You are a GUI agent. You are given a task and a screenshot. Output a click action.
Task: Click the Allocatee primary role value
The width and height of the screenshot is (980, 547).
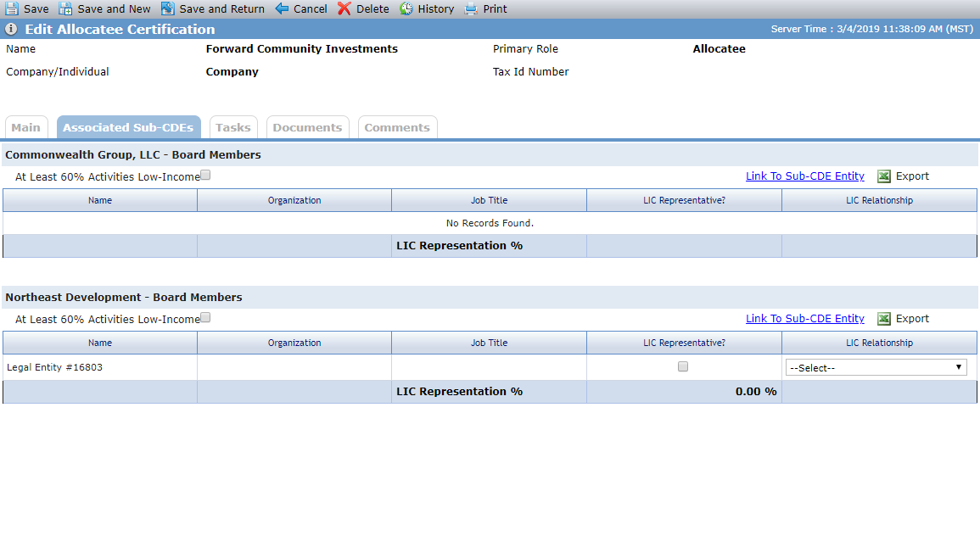719,48
